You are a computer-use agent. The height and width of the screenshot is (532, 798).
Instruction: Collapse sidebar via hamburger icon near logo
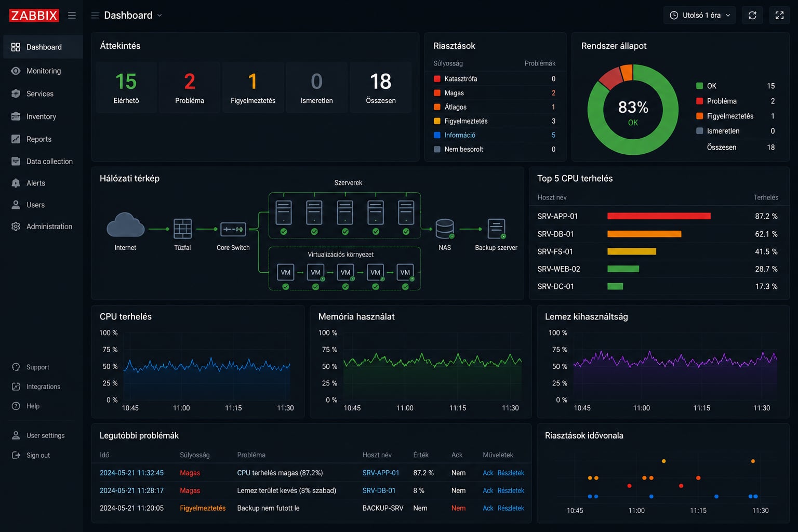point(72,16)
